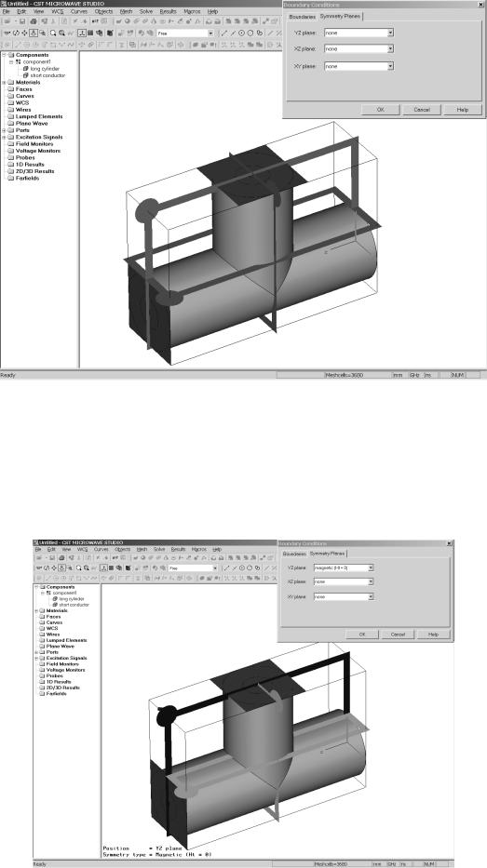Click Help in the upper Boundary Conditions dialog

463,110
